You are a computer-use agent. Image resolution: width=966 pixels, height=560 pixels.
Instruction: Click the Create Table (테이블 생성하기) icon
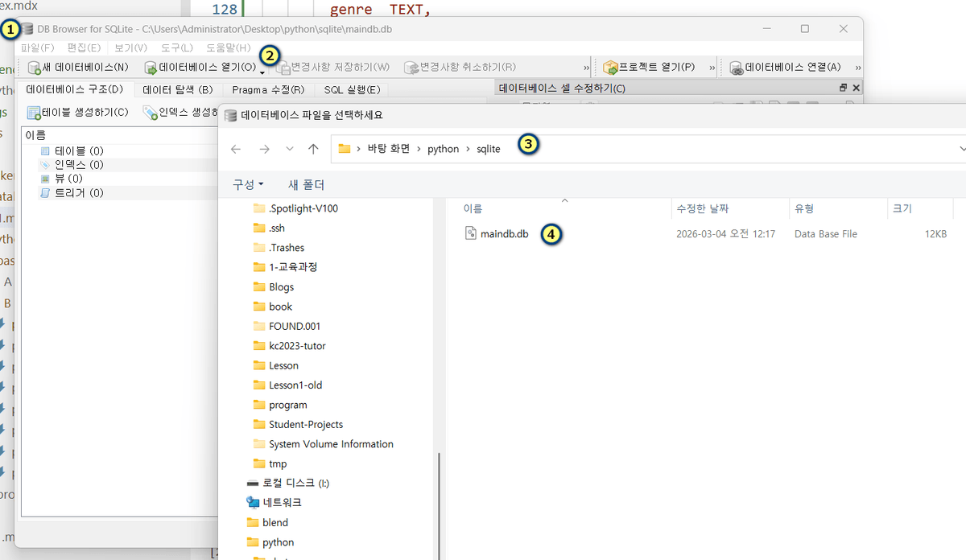click(35, 113)
